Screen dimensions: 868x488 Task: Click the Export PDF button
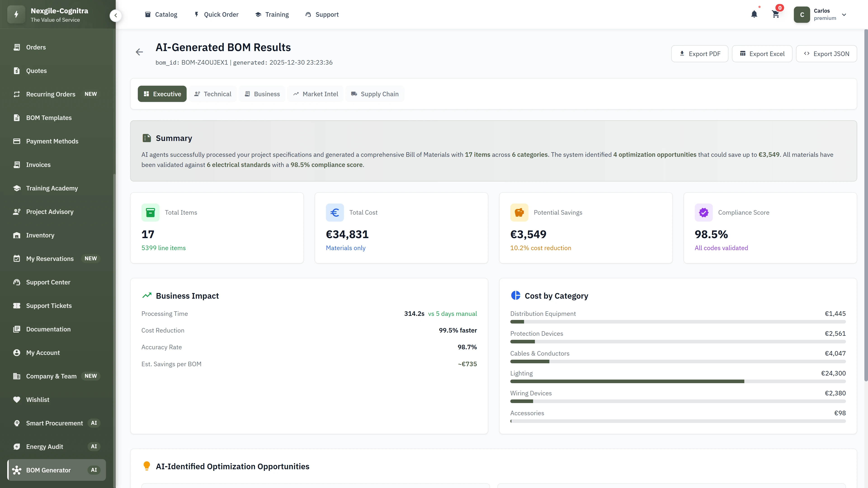click(x=700, y=54)
